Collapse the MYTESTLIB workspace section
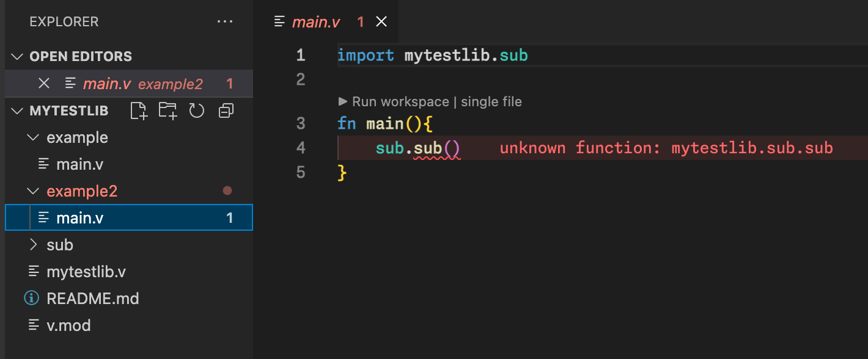Image resolution: width=868 pixels, height=359 pixels. pos(17,111)
